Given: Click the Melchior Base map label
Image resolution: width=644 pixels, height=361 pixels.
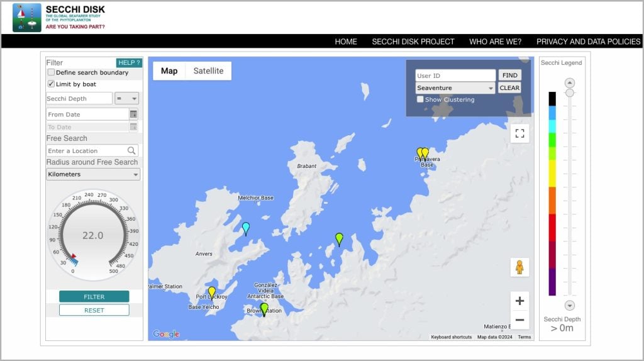Looking at the screenshot, I should pyautogui.click(x=255, y=198).
